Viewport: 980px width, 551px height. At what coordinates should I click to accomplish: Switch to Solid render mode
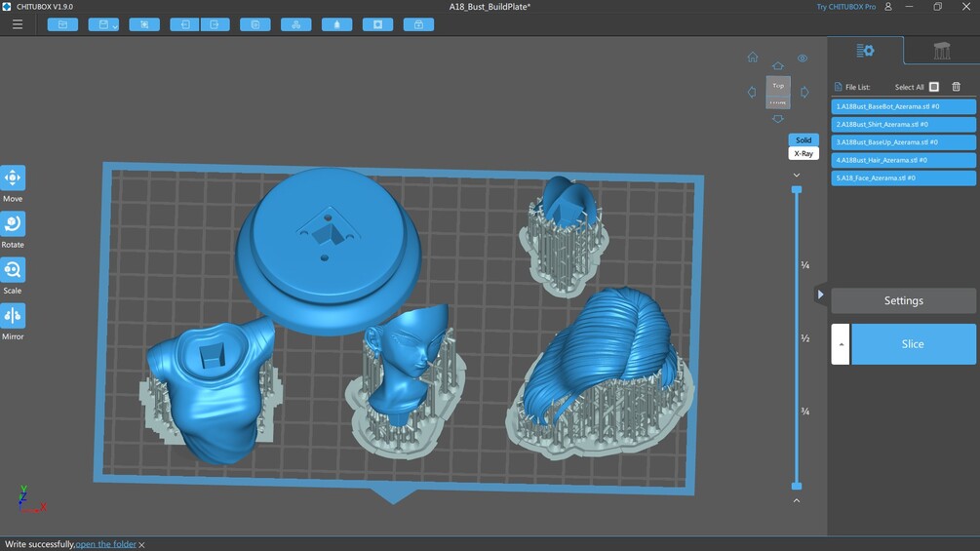[x=804, y=139]
